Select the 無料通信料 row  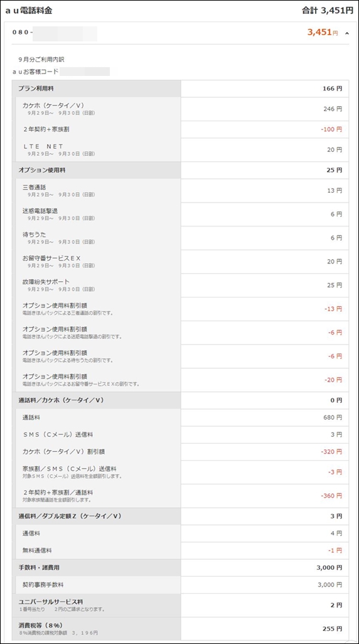click(x=180, y=550)
